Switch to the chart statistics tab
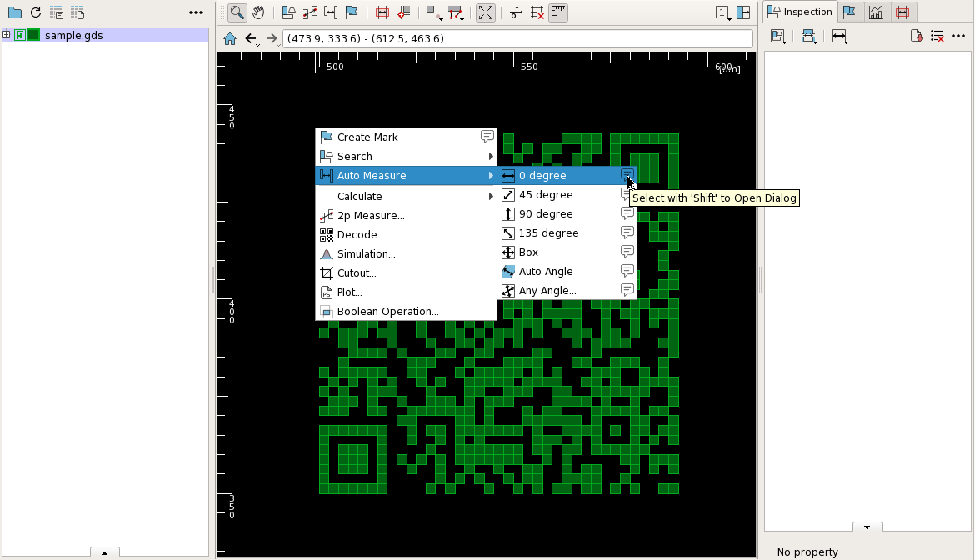 pyautogui.click(x=876, y=12)
